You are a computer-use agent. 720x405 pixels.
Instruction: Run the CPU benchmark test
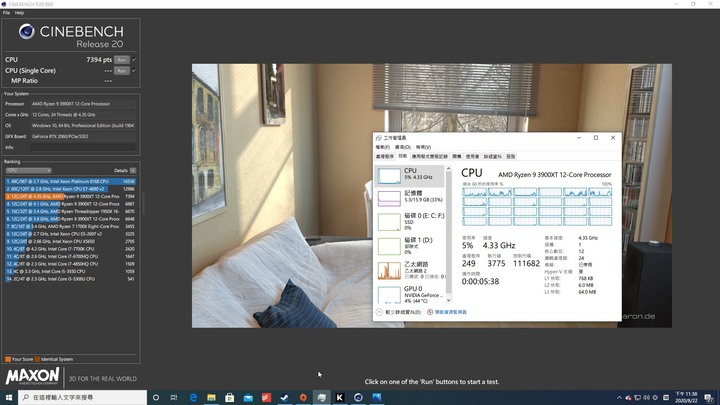[122, 60]
